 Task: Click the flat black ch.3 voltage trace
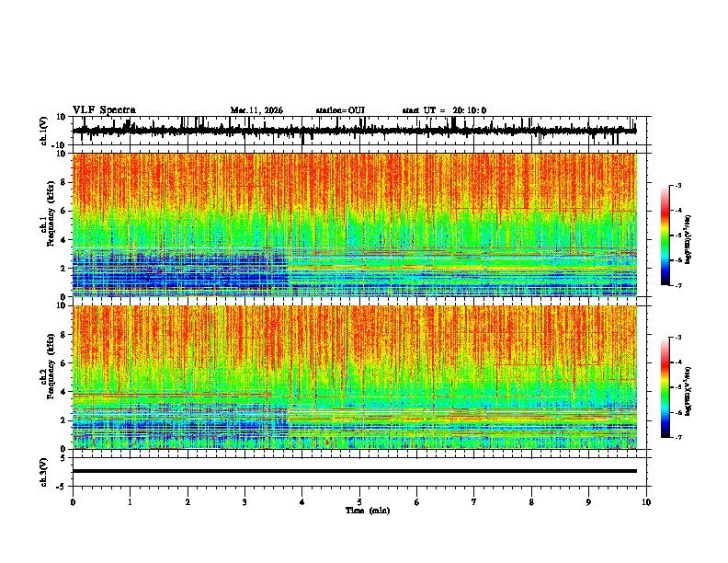355,471
